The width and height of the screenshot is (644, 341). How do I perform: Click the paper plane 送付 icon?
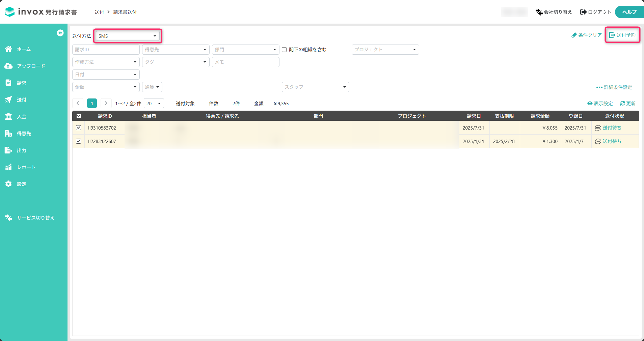(x=8, y=100)
